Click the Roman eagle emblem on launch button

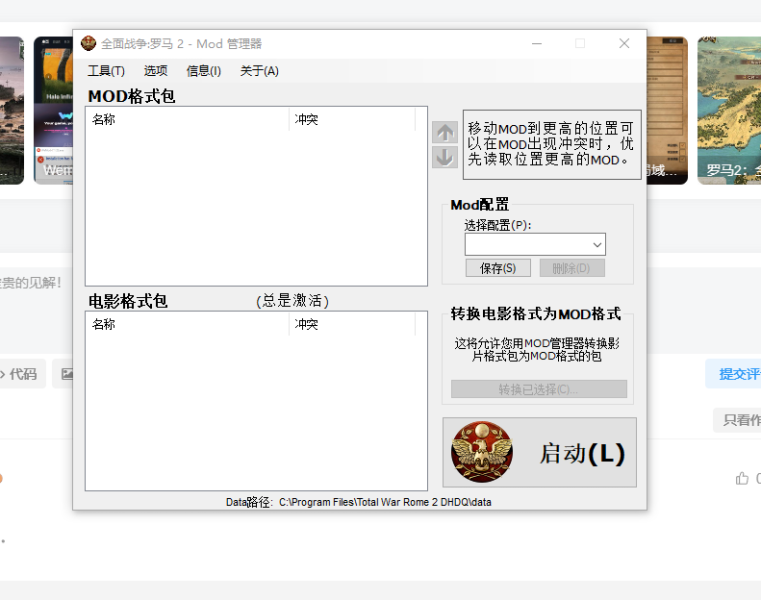point(482,452)
